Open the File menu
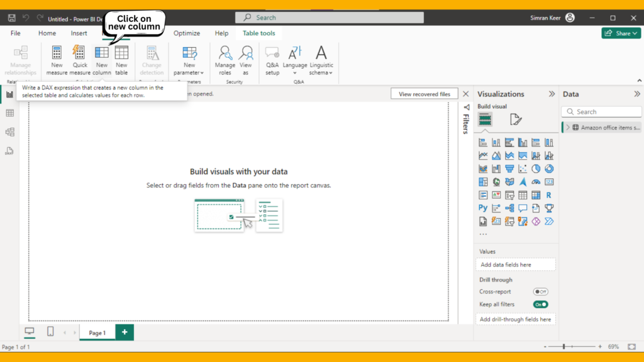 pos(16,33)
